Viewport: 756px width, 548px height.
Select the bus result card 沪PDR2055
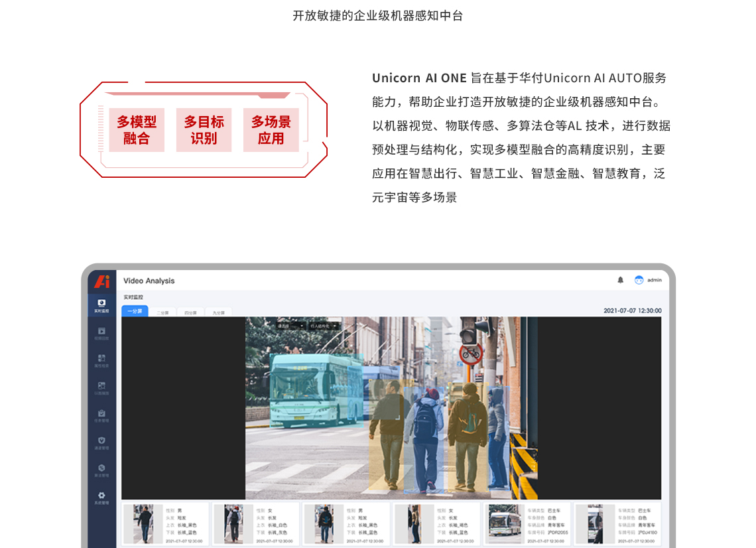(x=527, y=524)
